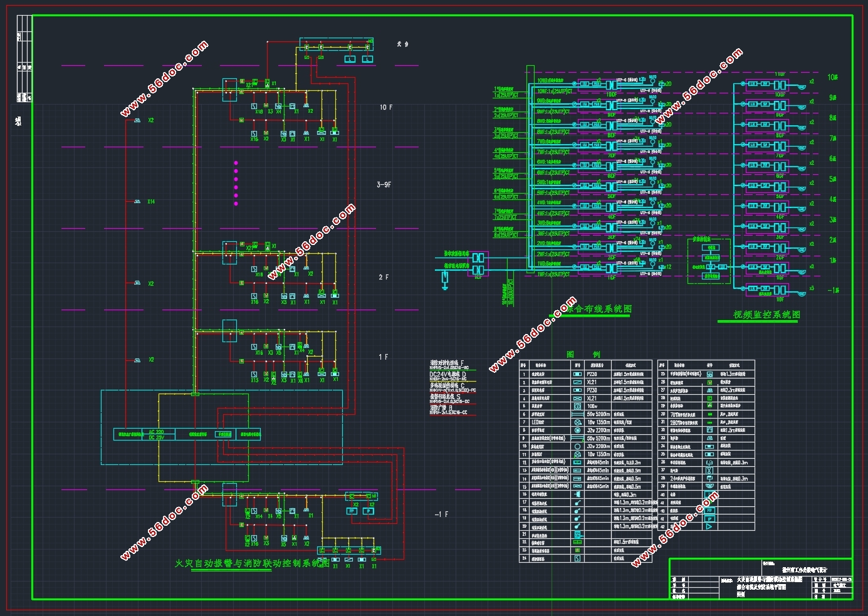
Task: Click the X14 detector label
Action: 151,202
